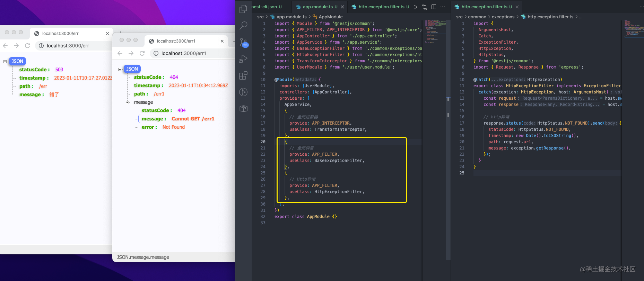This screenshot has height=281, width=644.
Task: Click the Open Changes compare icon in editor toolbar
Action: pyautogui.click(x=425, y=7)
